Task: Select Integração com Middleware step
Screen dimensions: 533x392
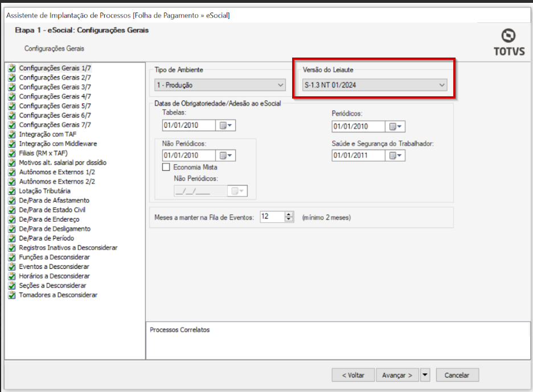Action: pyautogui.click(x=58, y=144)
